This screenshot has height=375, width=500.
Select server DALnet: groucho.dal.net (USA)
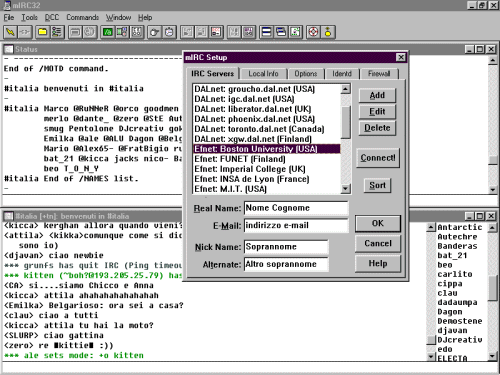pyautogui.click(x=267, y=89)
